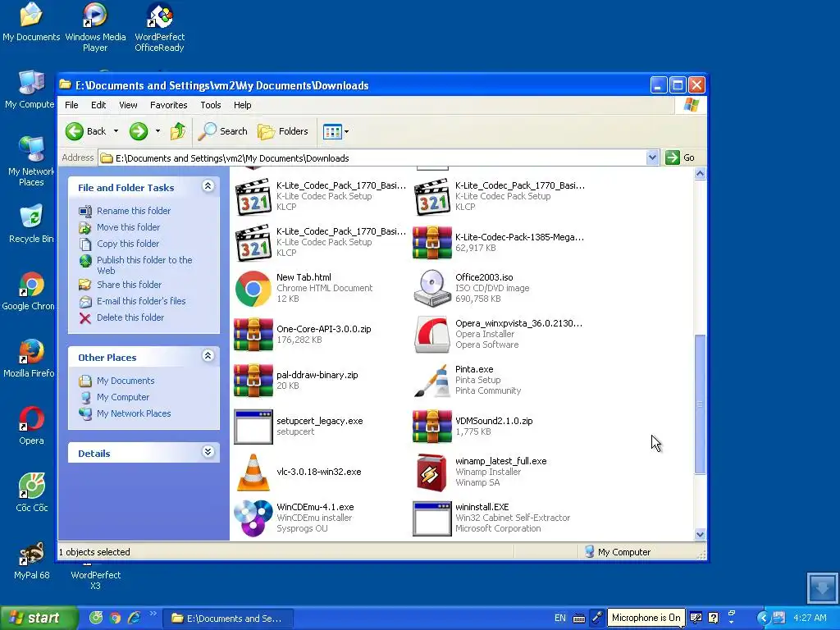Toggle the Folders pane button
Screen dimensions: 840x630
[283, 131]
